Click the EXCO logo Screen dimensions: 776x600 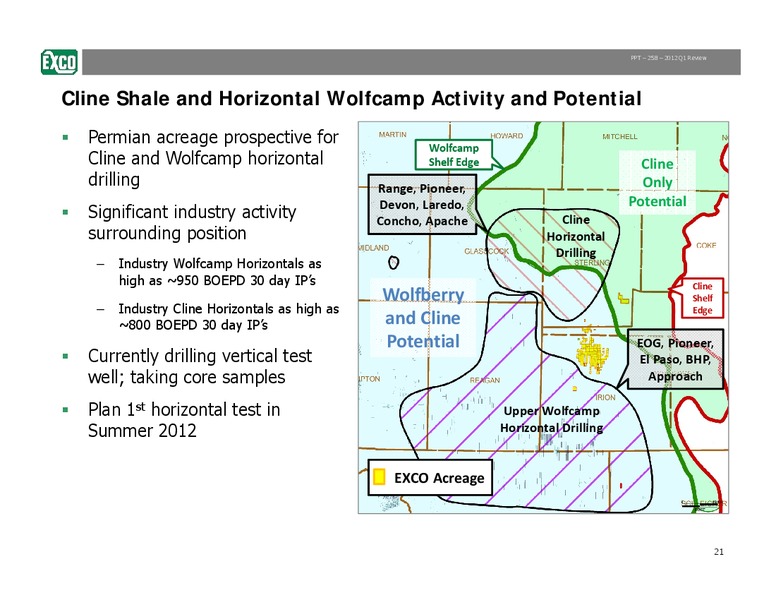pyautogui.click(x=59, y=62)
